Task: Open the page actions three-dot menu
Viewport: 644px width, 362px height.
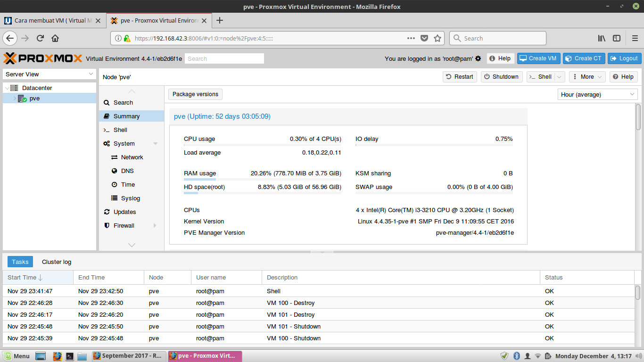Action: pyautogui.click(x=411, y=38)
